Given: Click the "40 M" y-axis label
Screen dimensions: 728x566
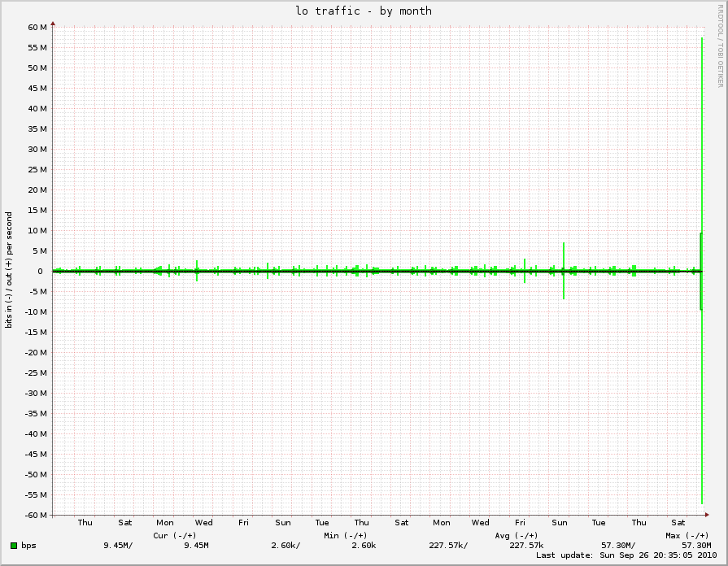Looking at the screenshot, I should 37,109.
